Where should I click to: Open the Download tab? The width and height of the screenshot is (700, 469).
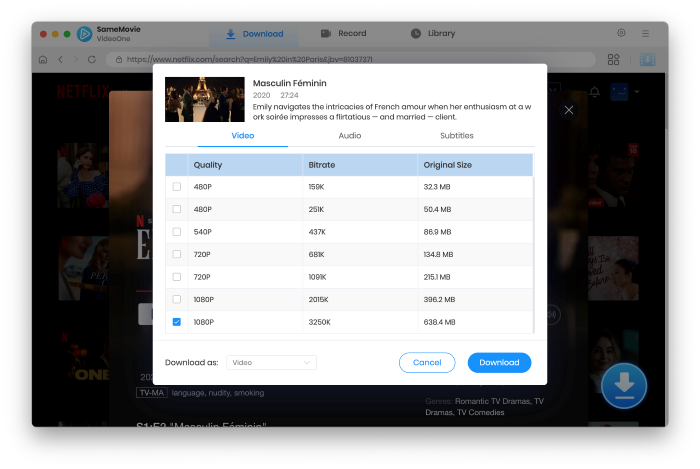coord(254,34)
